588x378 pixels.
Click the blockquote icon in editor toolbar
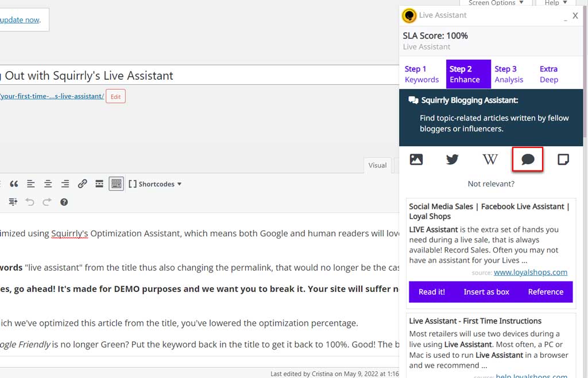tap(14, 184)
